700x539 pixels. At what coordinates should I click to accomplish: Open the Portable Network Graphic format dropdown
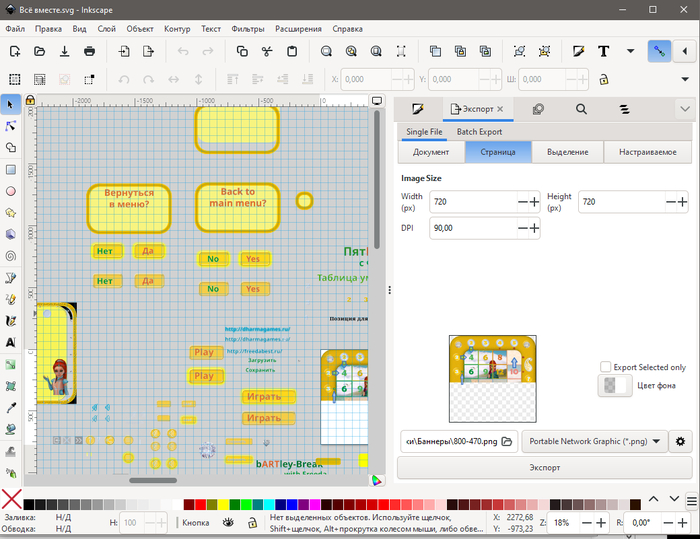[595, 441]
